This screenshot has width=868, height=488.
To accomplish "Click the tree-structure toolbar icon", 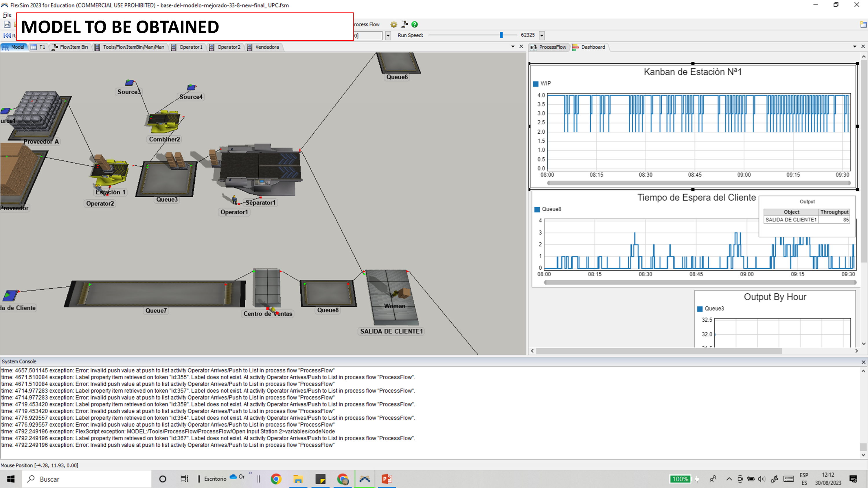I will click(404, 24).
